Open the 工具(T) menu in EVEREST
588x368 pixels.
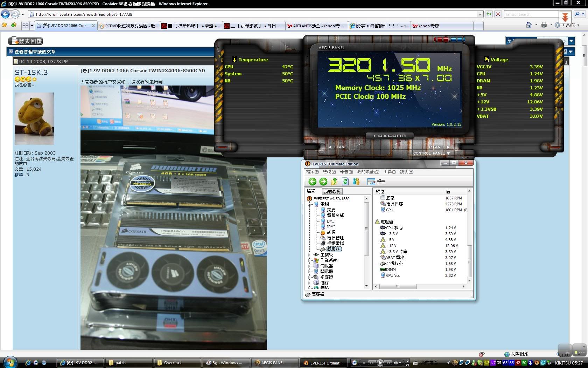(389, 172)
